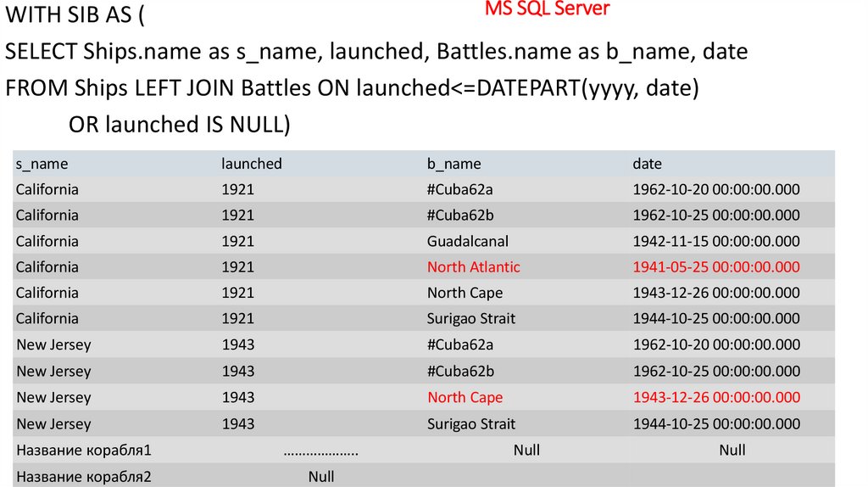Screen dimensions: 868x487
Task: Click the 'OR launched IS NULL)' line
Action: (179, 125)
